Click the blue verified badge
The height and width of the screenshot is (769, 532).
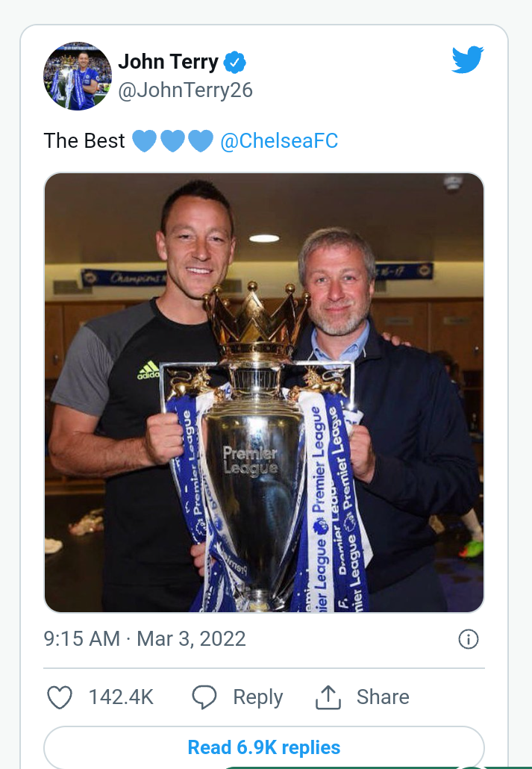(234, 62)
